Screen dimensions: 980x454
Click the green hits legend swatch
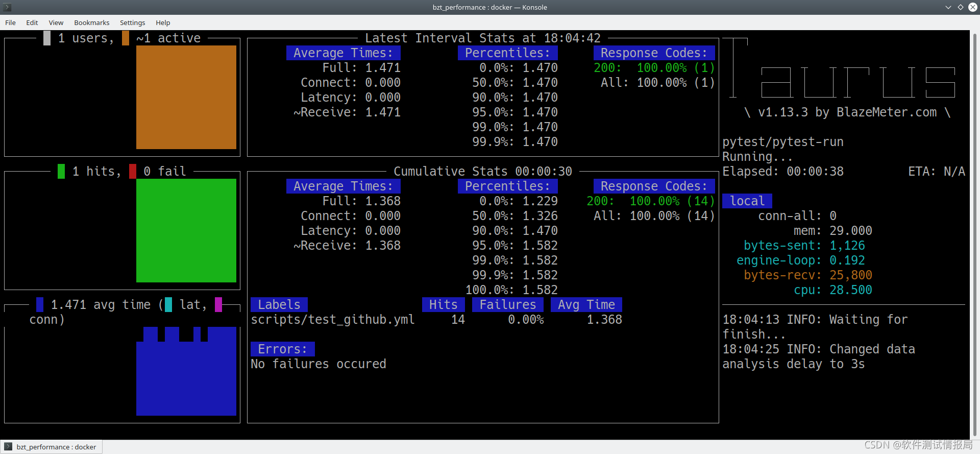(61, 172)
